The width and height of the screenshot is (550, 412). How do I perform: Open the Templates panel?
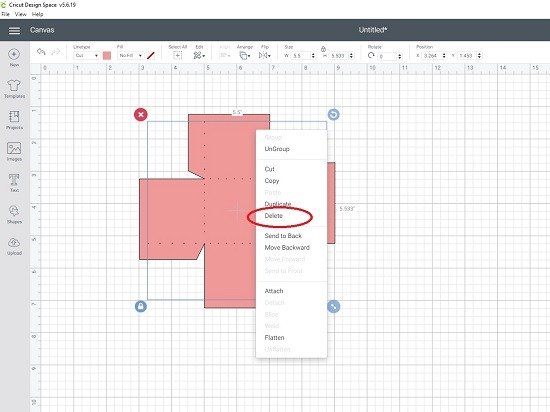tap(14, 88)
